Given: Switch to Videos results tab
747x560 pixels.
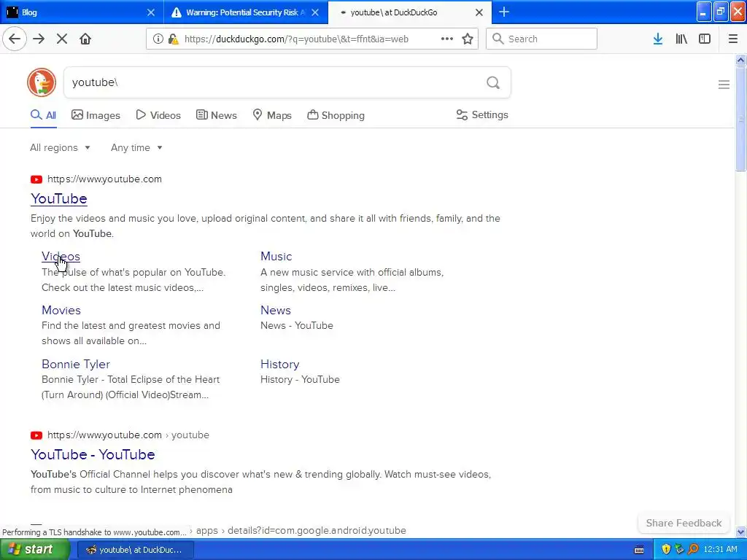Looking at the screenshot, I should click(x=158, y=115).
